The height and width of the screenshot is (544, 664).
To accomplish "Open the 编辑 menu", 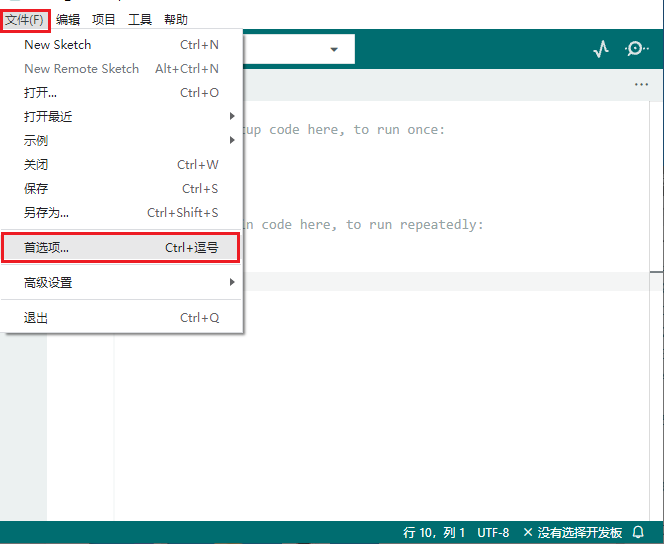I will click(68, 19).
